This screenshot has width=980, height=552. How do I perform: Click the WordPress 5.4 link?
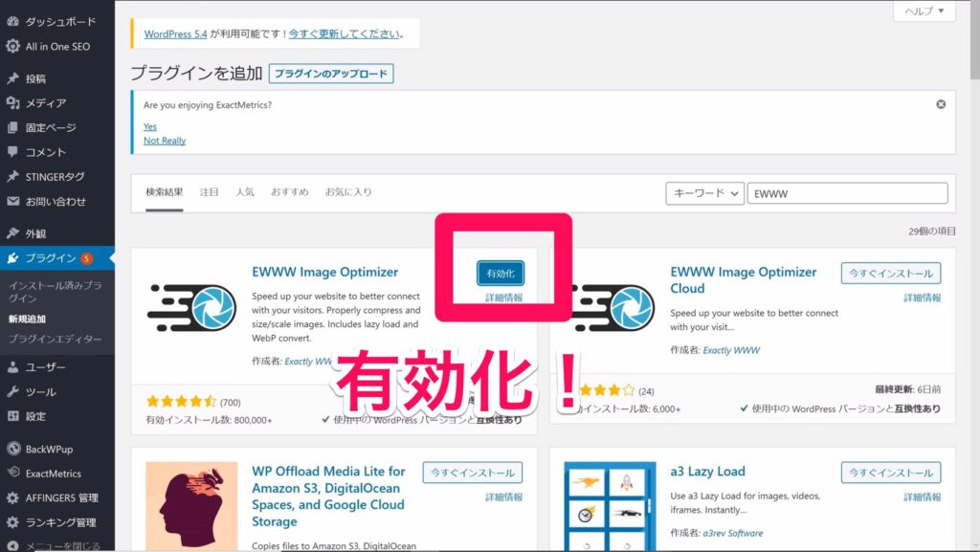[x=176, y=33]
